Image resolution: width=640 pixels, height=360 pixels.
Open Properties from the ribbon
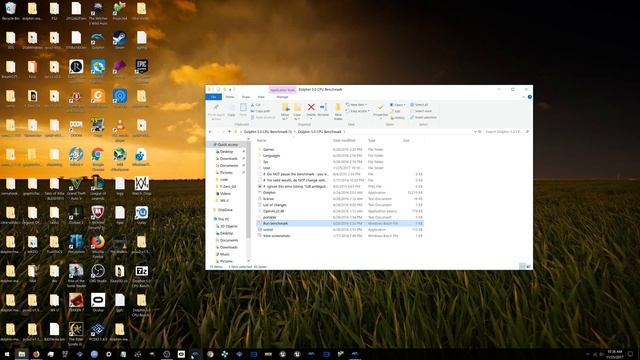click(x=380, y=110)
